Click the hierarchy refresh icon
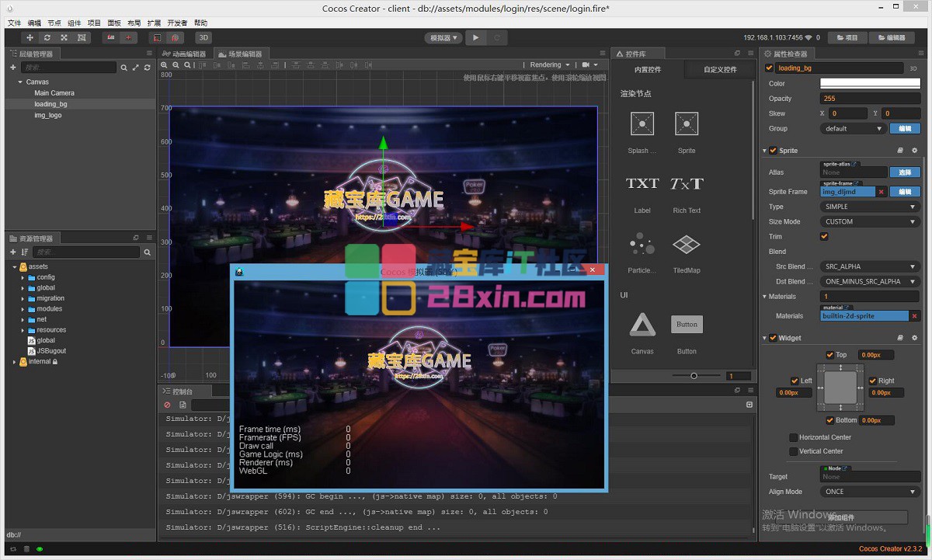This screenshot has width=932, height=560. point(146,68)
